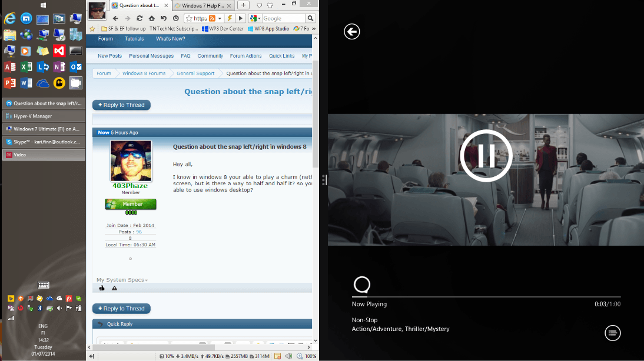Switch to Hyper-V Manager window

point(44,116)
